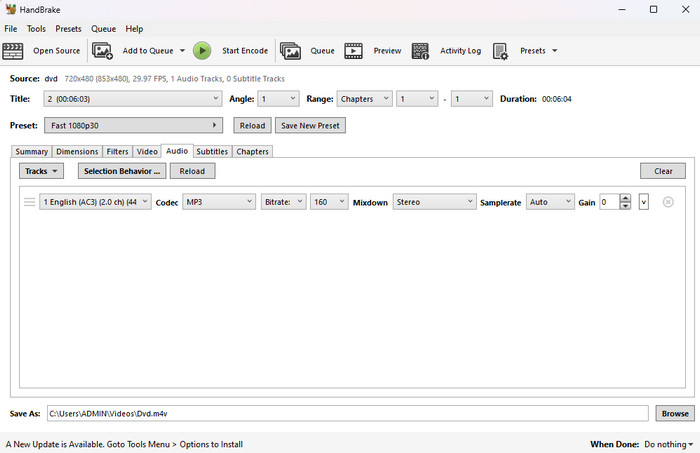The image size is (700, 453).
Task: Switch to the Summary tab
Action: tap(31, 152)
